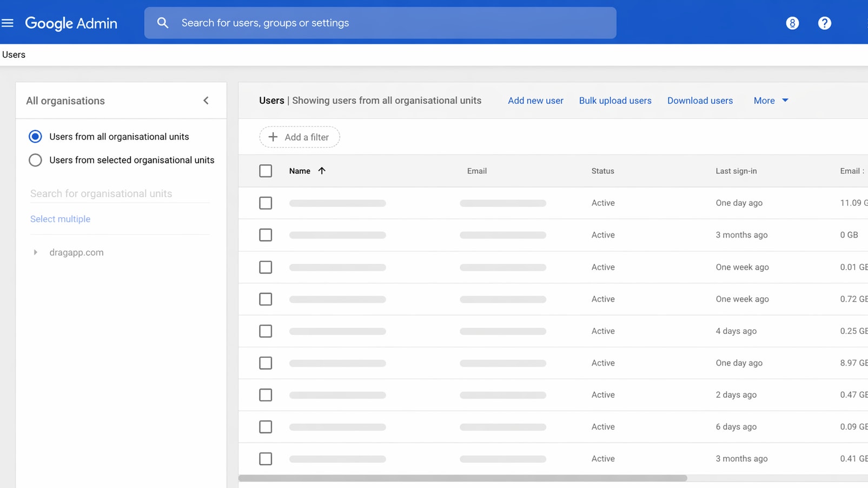Expand the dragapp.com organisation tree
Image resolution: width=868 pixels, height=488 pixels.
pyautogui.click(x=35, y=252)
